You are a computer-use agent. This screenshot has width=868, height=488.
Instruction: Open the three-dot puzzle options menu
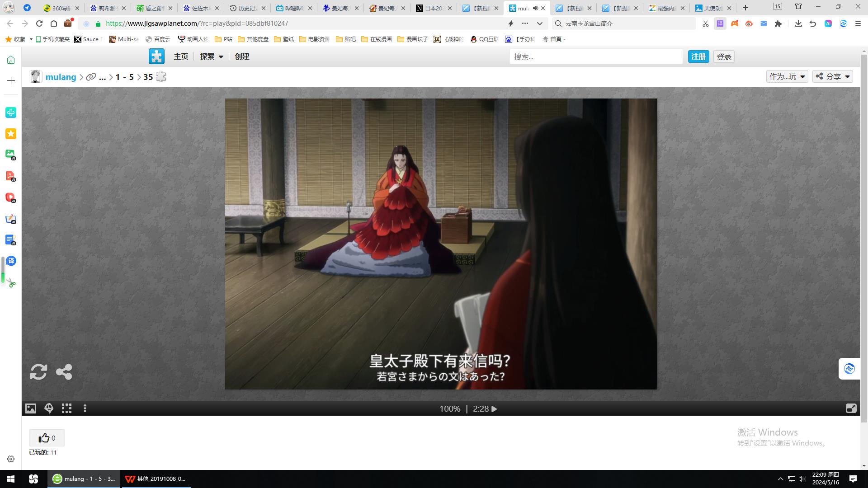tap(85, 408)
